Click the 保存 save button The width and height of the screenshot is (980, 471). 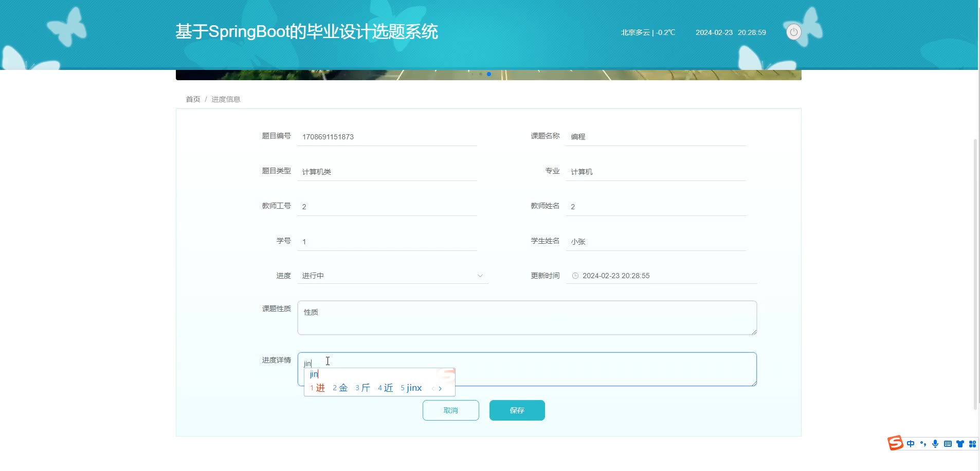[517, 410]
